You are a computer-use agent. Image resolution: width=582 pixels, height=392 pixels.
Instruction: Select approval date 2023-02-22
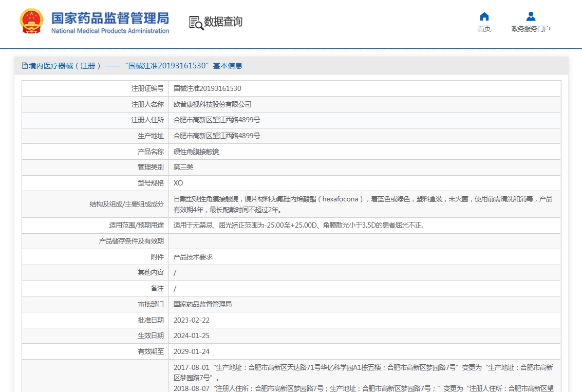pos(192,320)
